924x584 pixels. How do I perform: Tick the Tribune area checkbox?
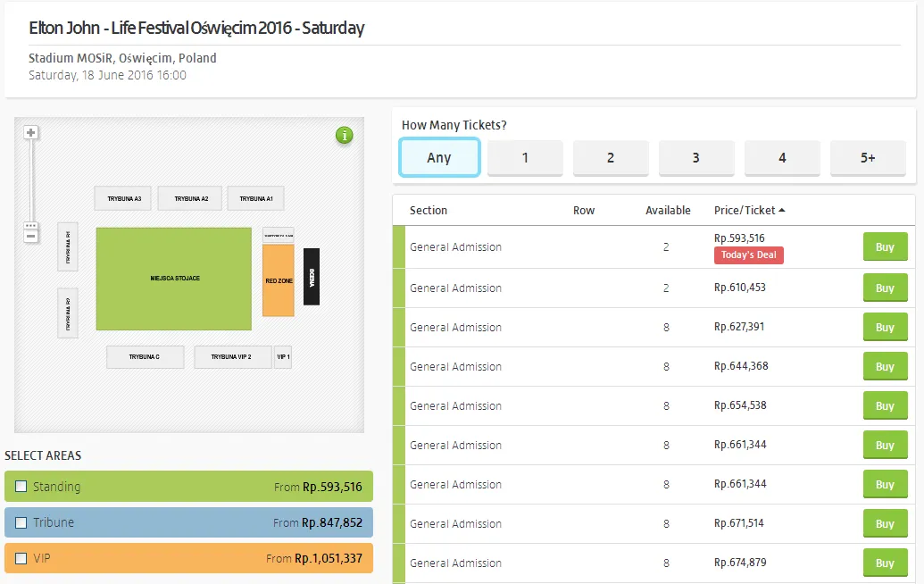pyautogui.click(x=21, y=522)
